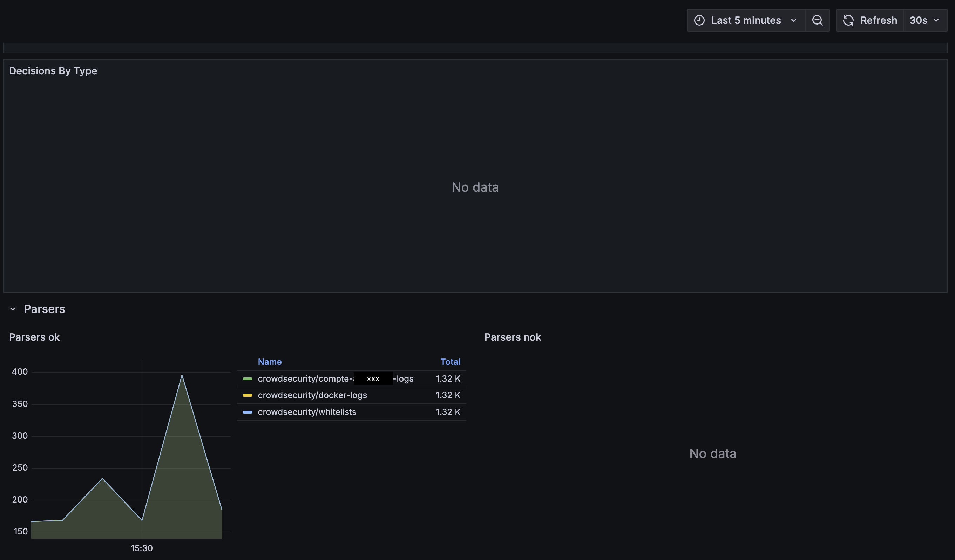Click the Refresh dashboard button
Screen dimensions: 955x560
878,20
